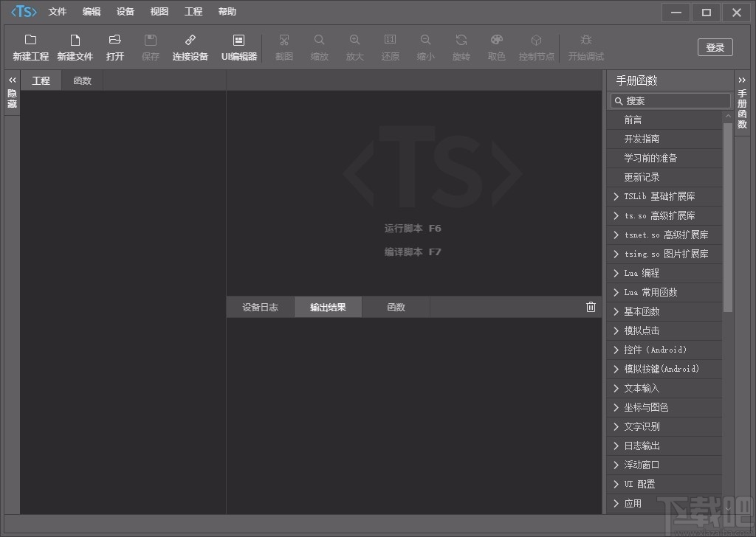
Task: Expand the Lua 编程 section
Action: 664,273
